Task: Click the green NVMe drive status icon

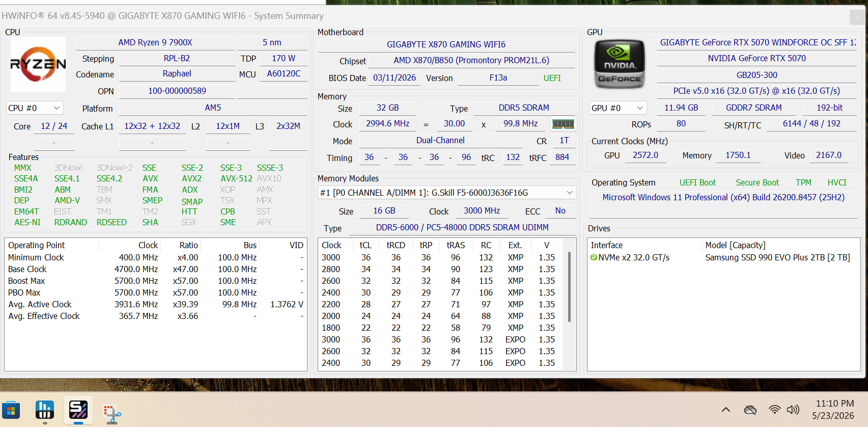Action: 594,257
